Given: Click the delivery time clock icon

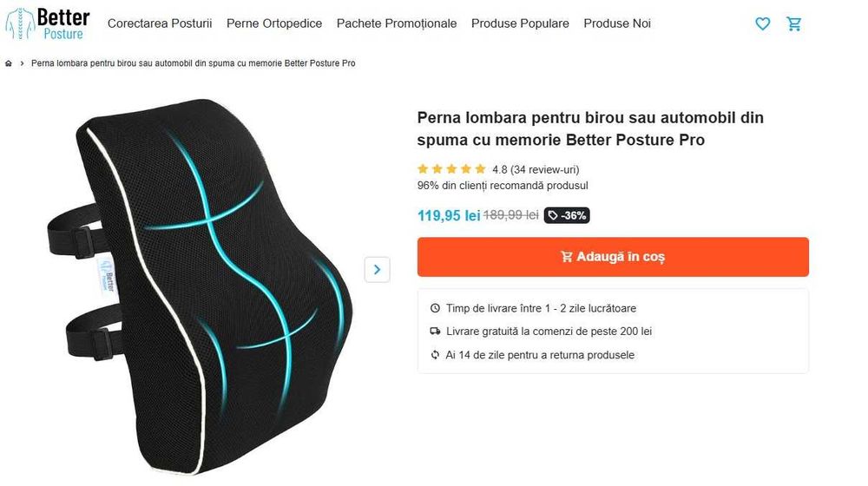Looking at the screenshot, I should (435, 308).
